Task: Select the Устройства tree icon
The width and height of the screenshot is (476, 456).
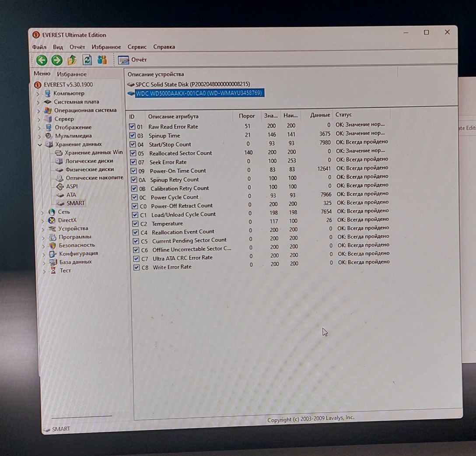Action: click(52, 228)
